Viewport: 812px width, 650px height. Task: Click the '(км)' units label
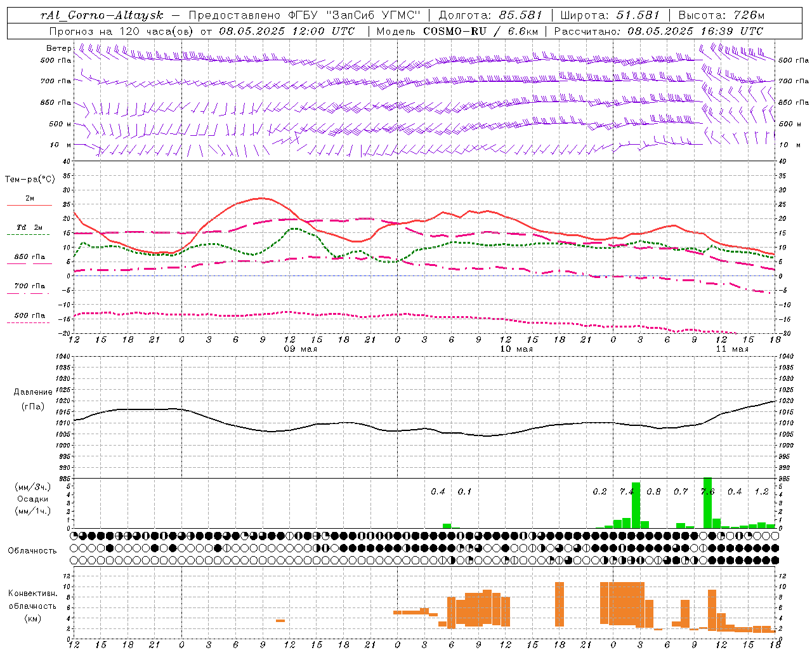click(x=33, y=618)
